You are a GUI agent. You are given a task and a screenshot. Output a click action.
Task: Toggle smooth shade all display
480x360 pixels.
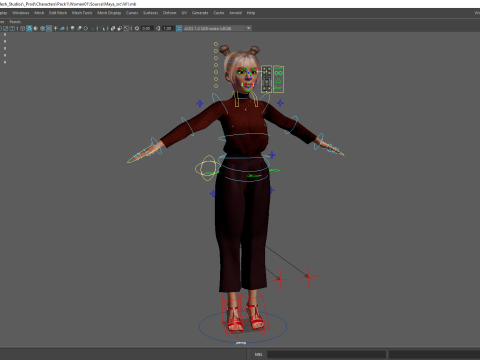[x=29, y=28]
